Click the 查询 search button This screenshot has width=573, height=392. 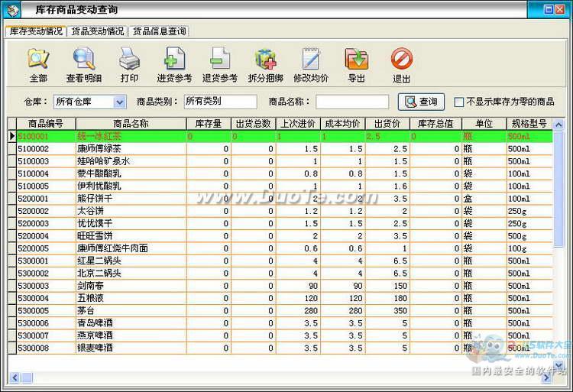pyautogui.click(x=421, y=102)
